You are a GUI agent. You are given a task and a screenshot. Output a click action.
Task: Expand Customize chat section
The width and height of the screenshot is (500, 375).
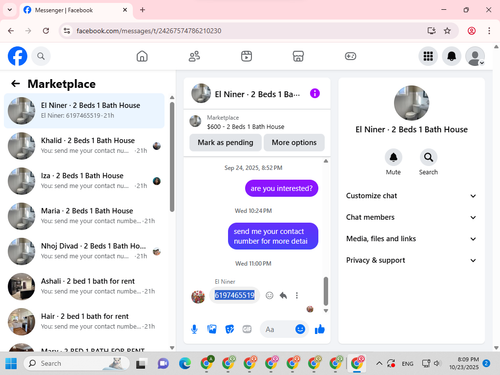pyautogui.click(x=411, y=196)
